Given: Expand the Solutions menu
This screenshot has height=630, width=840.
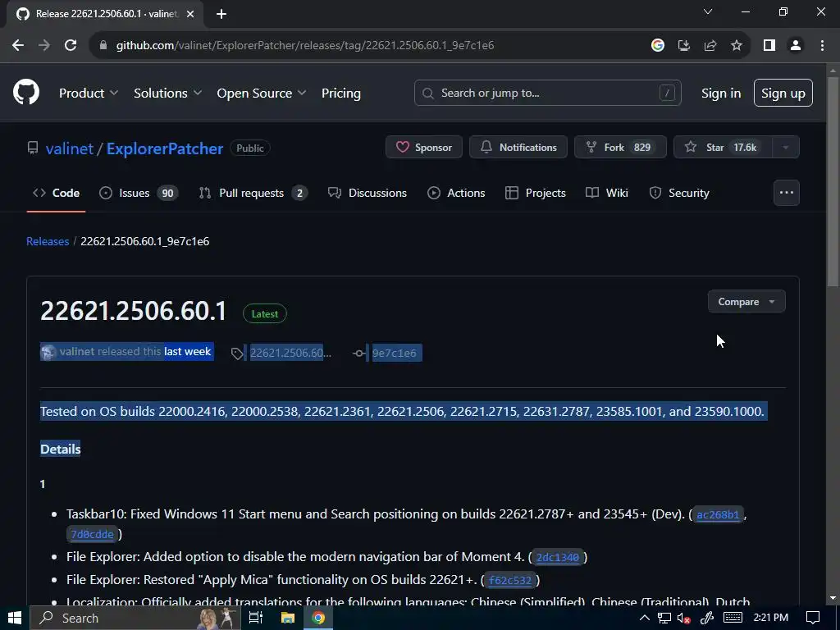Looking at the screenshot, I should [167, 94].
